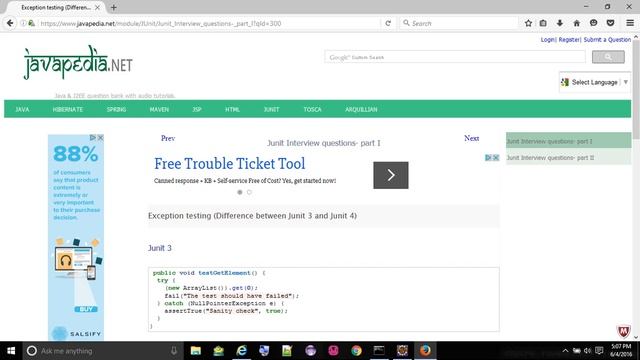Open Junit Interview questions- part II sidebar item
Screen dimensions: 640x360
(569, 157)
